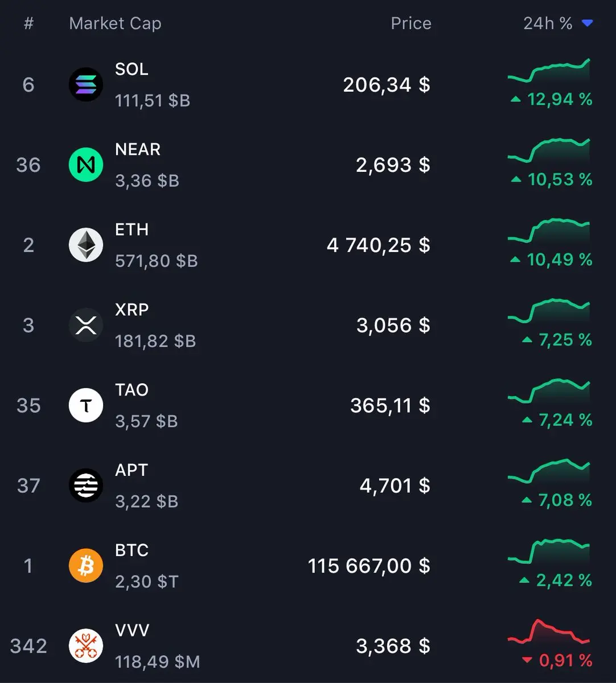
Task: Tap the green NEAR protocol logo
Action: pos(86,165)
